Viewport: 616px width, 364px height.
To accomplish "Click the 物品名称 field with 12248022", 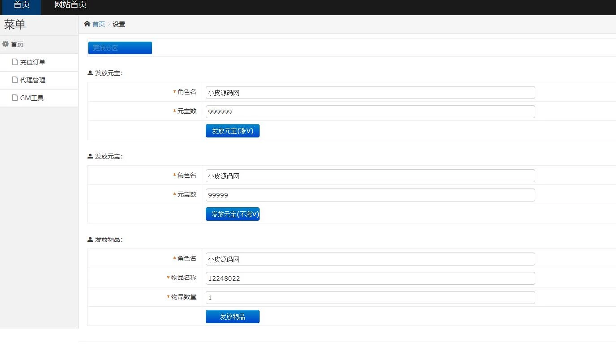I will [x=370, y=278].
